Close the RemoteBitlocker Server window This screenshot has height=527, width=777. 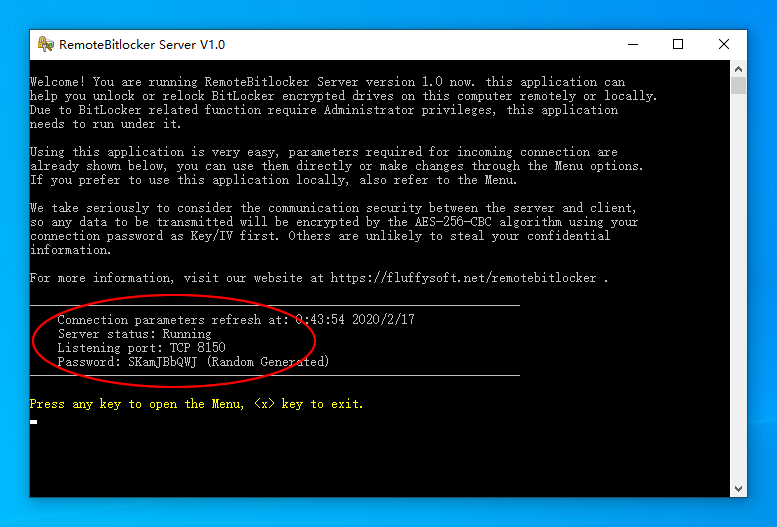point(724,44)
